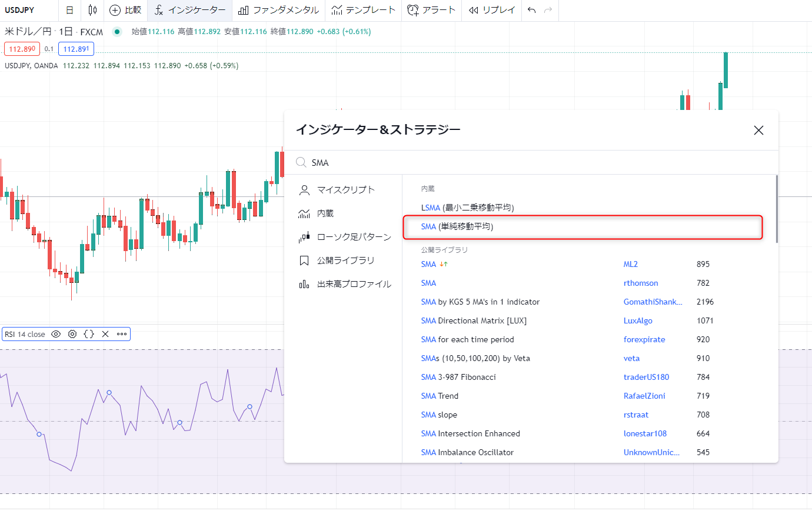Open author UnknownUnic... profile
The height and width of the screenshot is (511, 812).
[651, 452]
